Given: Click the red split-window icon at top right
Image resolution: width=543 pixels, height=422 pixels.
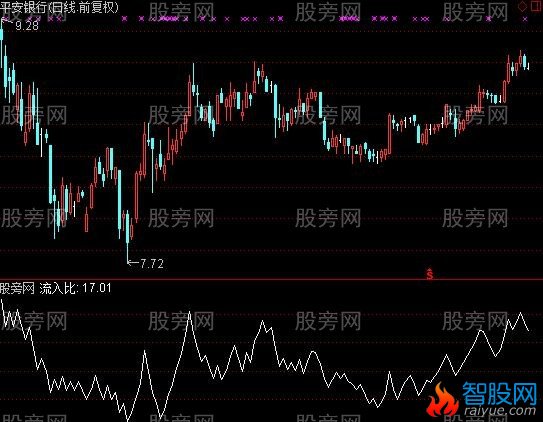Looking at the screenshot, I should coord(536,6).
